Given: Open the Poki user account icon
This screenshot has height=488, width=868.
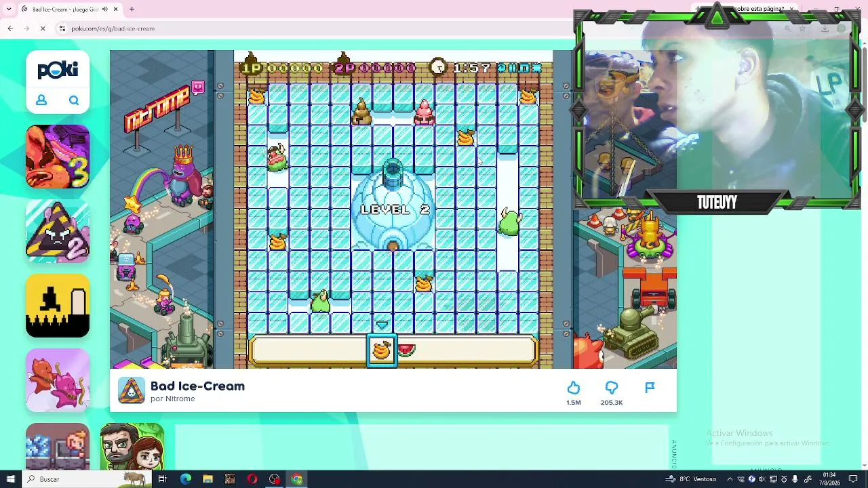Looking at the screenshot, I should pos(41,100).
